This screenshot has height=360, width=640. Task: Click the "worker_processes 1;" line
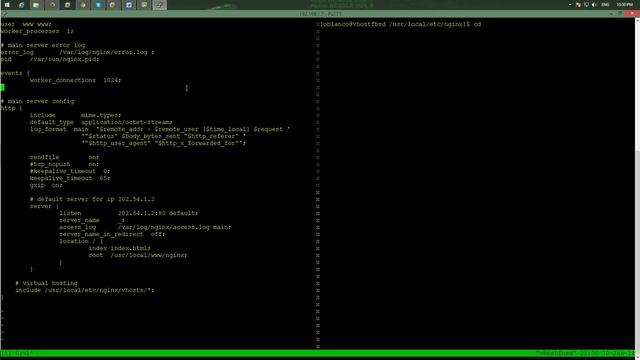[37, 31]
